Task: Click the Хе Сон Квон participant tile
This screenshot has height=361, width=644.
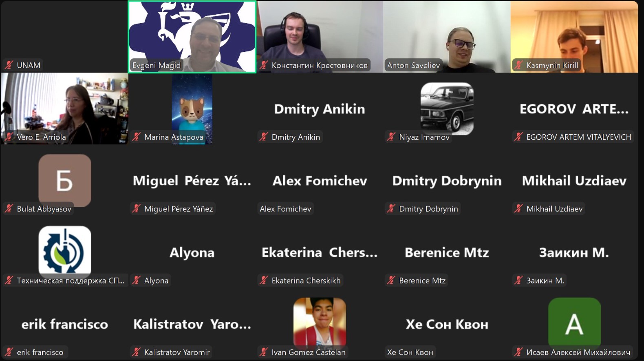Action: [x=447, y=324]
